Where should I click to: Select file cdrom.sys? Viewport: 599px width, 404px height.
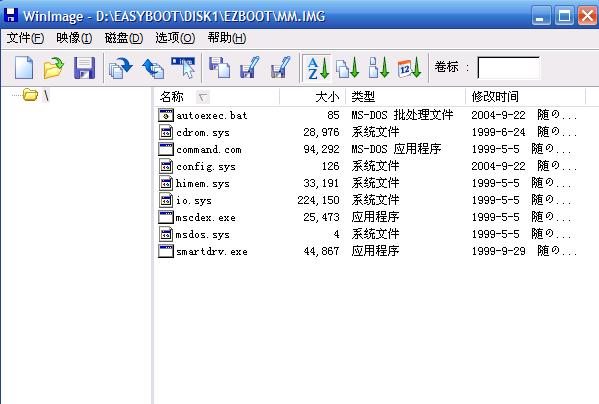203,133
